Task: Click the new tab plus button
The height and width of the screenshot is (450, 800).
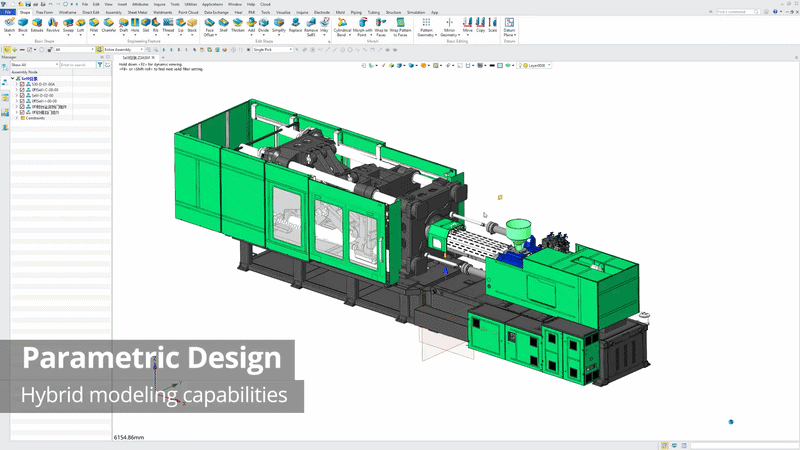Action: tap(161, 59)
